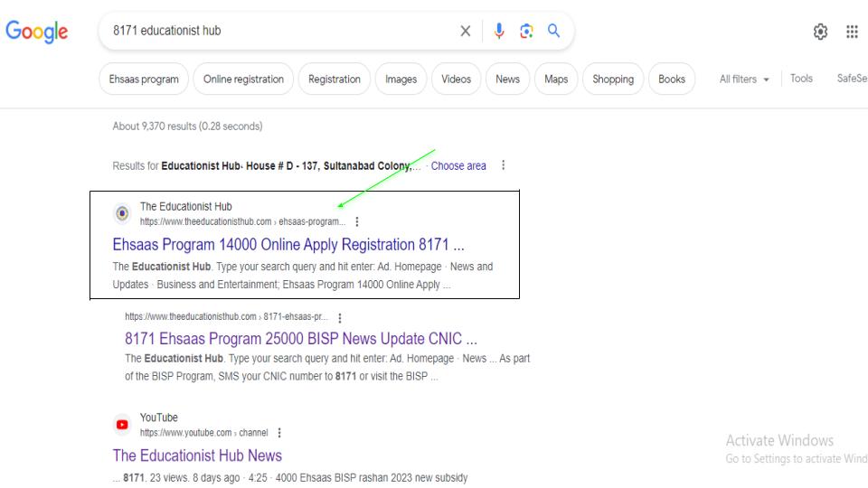The width and height of the screenshot is (868, 488).
Task: Clear the search box with X icon
Action: click(x=465, y=32)
